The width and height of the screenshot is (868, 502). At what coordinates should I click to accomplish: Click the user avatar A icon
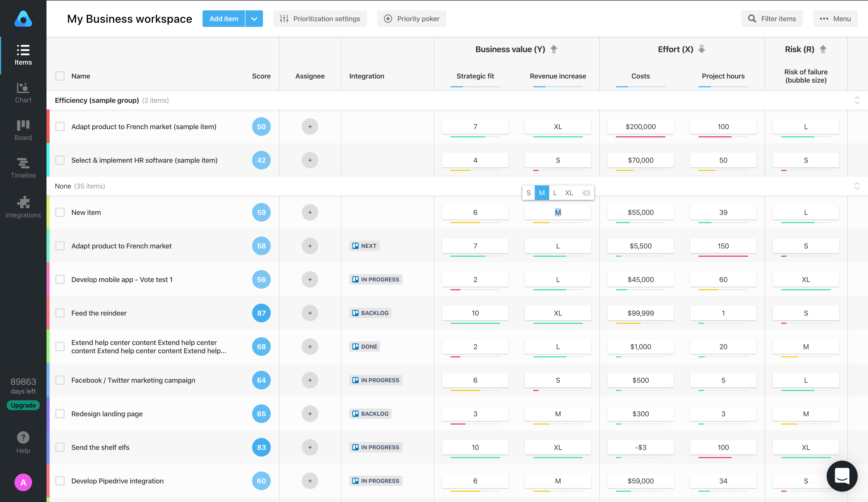(23, 482)
